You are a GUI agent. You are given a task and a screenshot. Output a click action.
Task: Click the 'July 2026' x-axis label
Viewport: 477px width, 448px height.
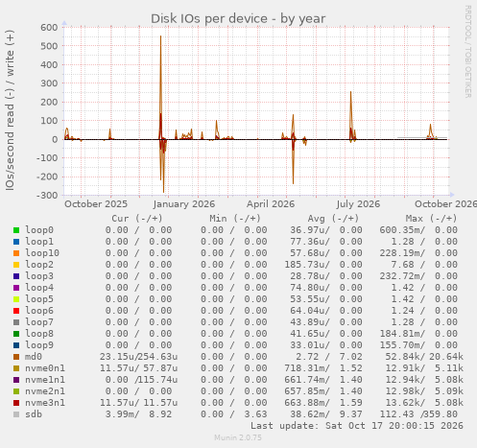358,204
